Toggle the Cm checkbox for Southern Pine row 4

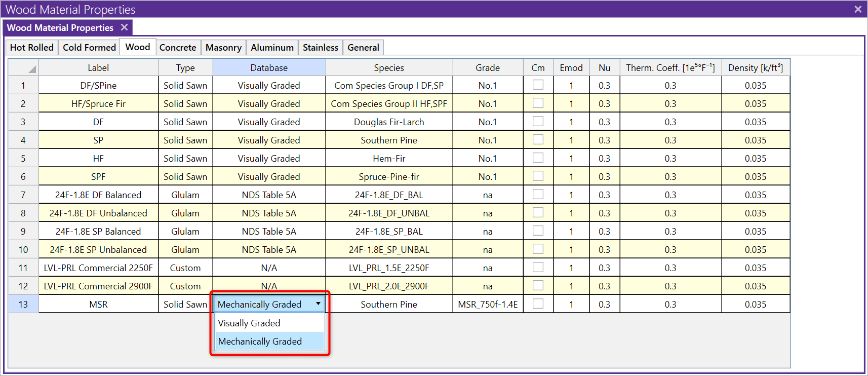pos(538,140)
